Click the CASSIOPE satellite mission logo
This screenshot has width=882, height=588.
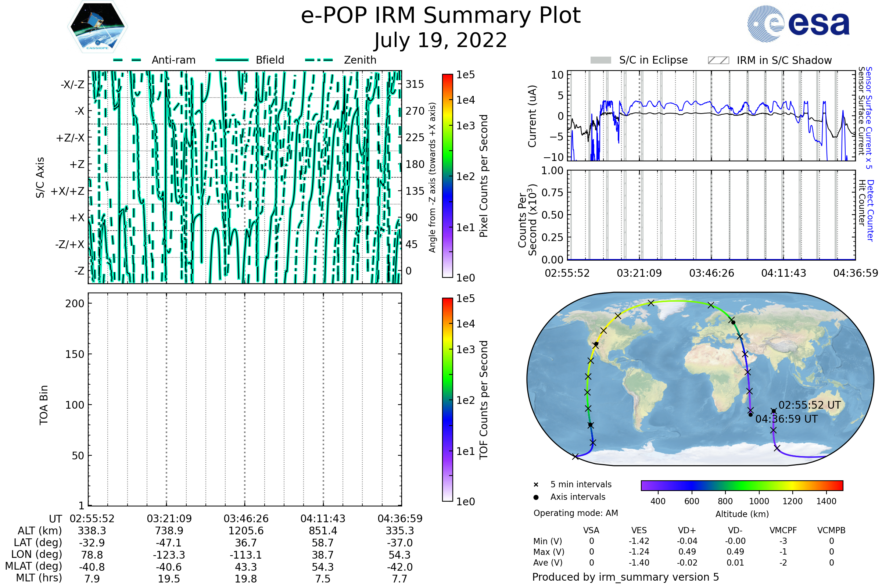97,26
